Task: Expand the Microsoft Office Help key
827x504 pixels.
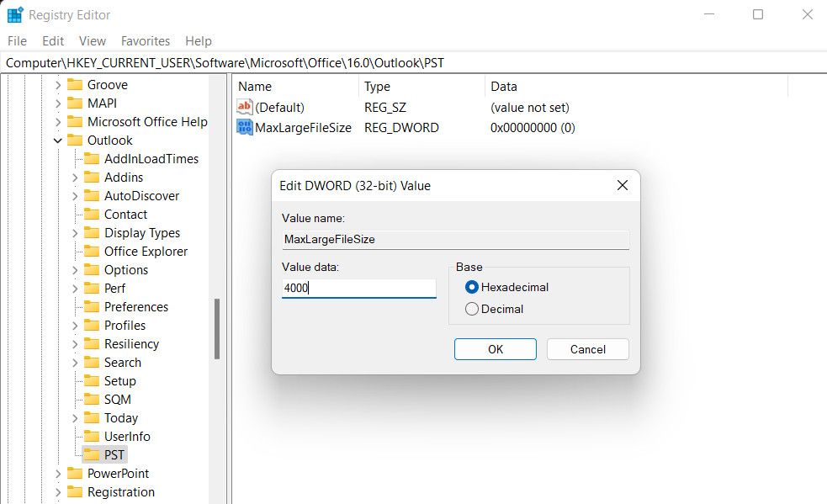Action: pyautogui.click(x=58, y=122)
